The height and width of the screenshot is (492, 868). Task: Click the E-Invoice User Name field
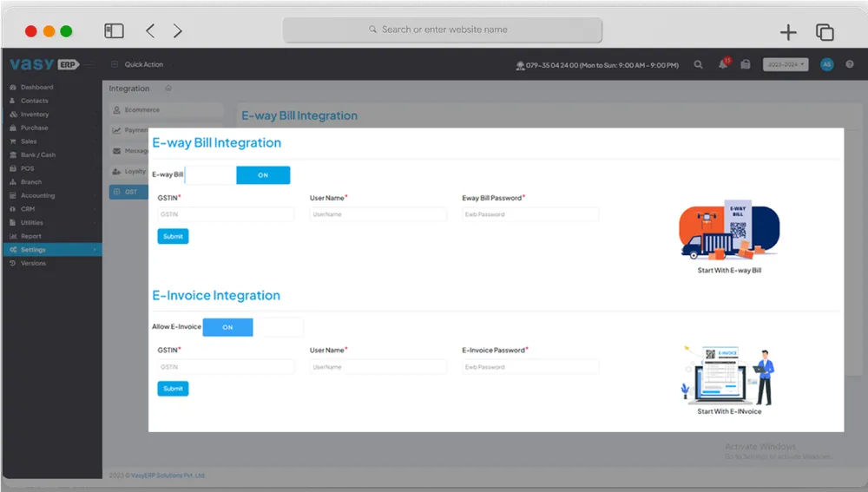pyautogui.click(x=378, y=367)
